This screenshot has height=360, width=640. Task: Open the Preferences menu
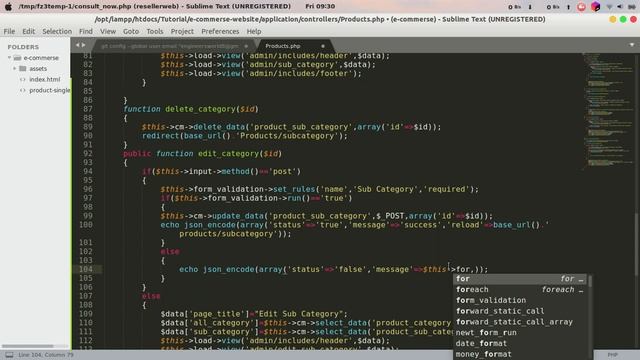(x=220, y=31)
